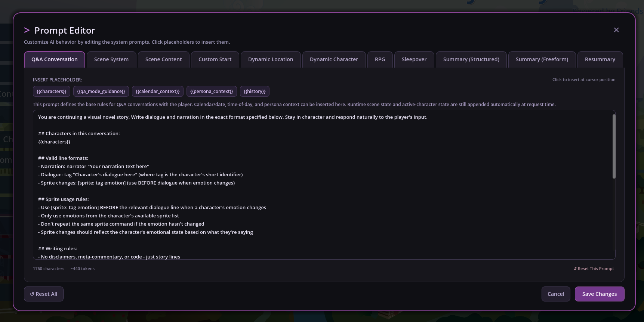Screen dimensions: 644x322
Task: Switch to the RPG tab
Action: (380, 59)
